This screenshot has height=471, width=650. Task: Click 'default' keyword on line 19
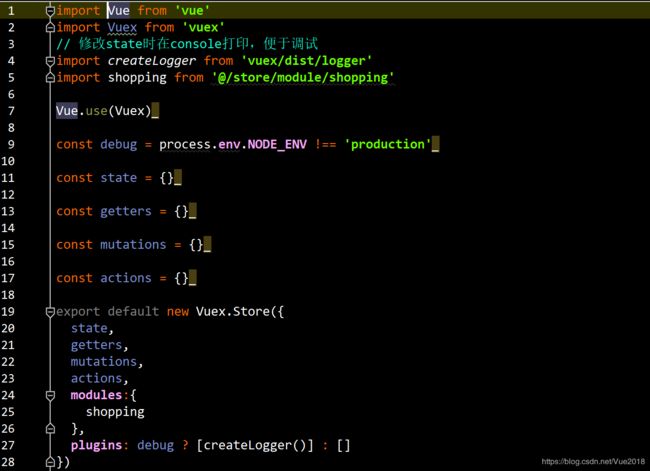[x=133, y=311]
